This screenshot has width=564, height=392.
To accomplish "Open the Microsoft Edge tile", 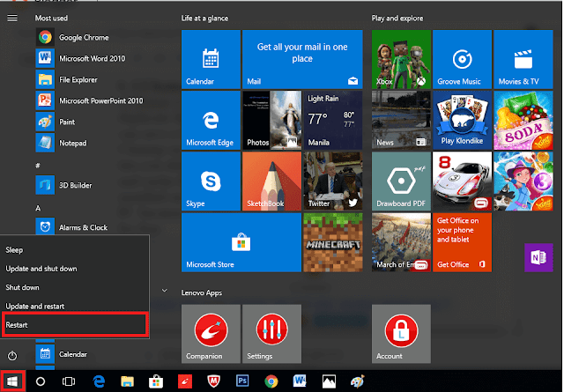I will click(x=211, y=120).
